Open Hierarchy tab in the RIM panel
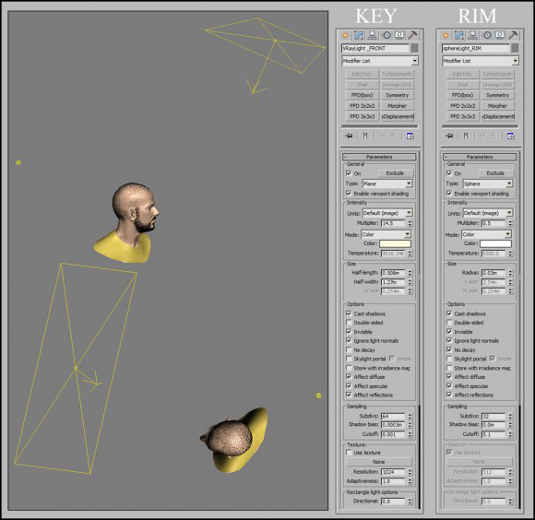This screenshot has height=520, width=535. (473, 35)
